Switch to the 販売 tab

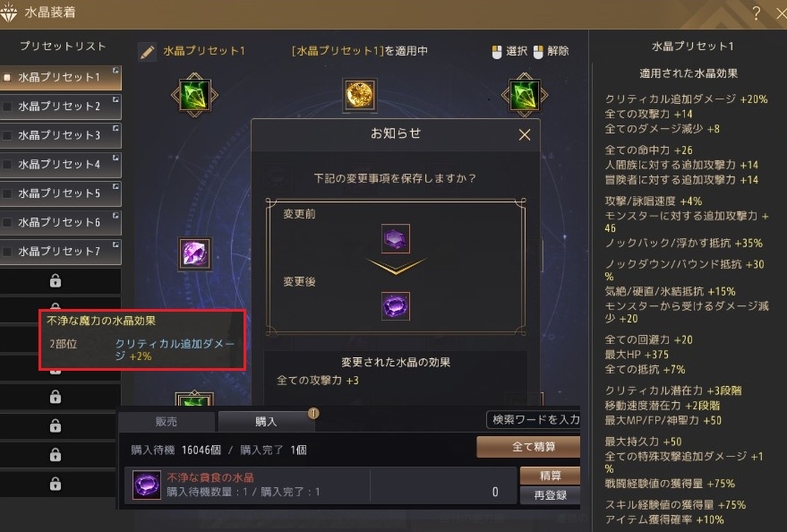(x=167, y=422)
